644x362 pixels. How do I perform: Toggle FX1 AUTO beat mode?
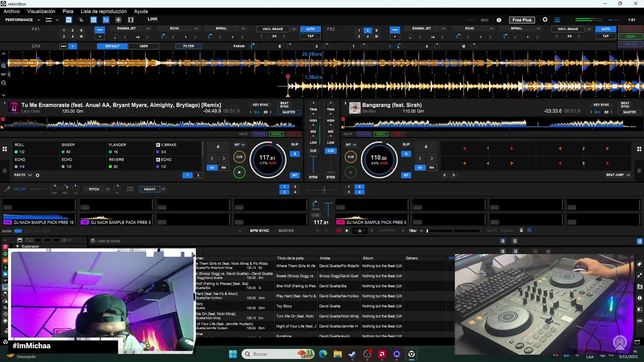click(310, 29)
